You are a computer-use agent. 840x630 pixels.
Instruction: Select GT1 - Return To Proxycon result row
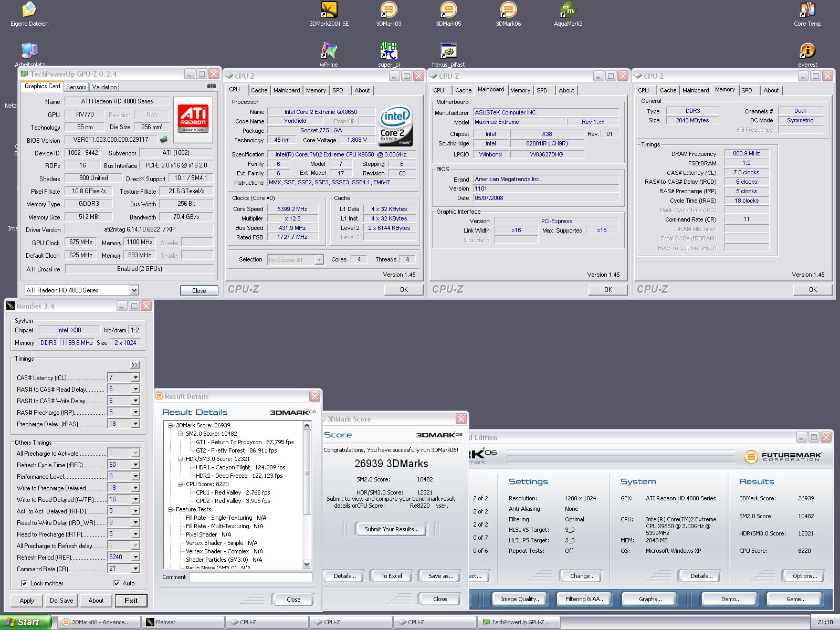tap(245, 442)
